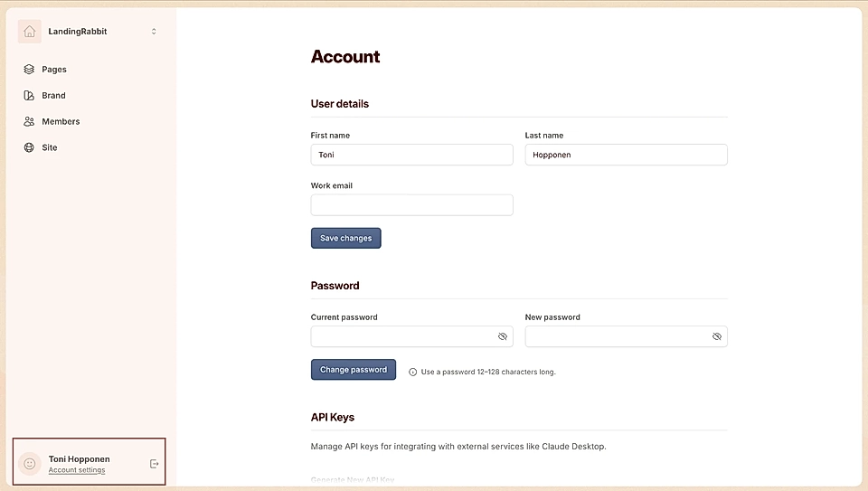The height and width of the screenshot is (491, 868).
Task: Click the Toni Hopponen user name
Action: pos(80,458)
